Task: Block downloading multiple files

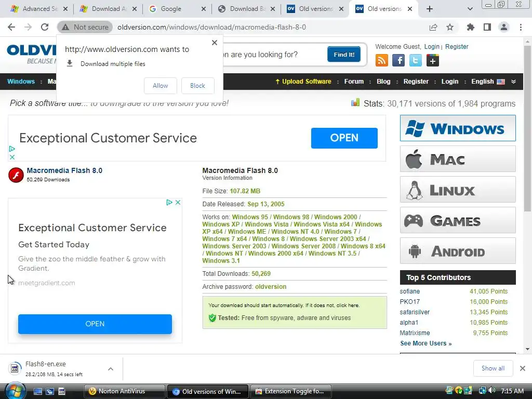Action: [x=198, y=86]
